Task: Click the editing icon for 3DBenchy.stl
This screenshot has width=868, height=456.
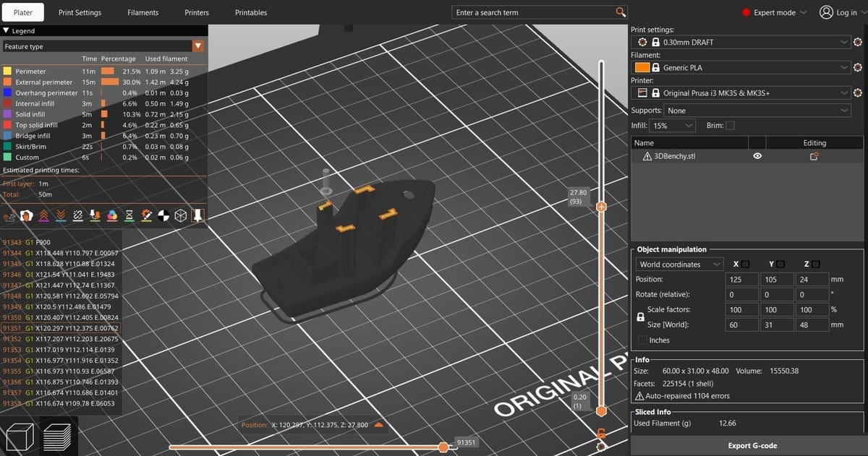Action: click(x=814, y=156)
